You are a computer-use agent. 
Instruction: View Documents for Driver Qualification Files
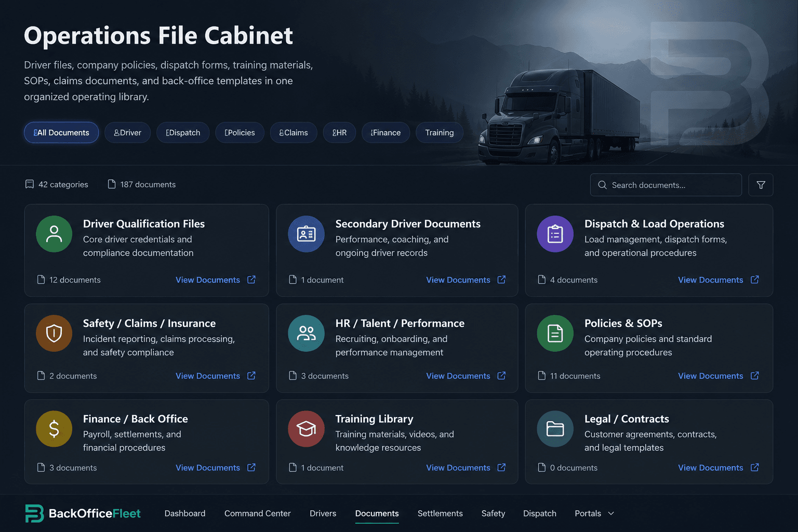[x=208, y=280]
